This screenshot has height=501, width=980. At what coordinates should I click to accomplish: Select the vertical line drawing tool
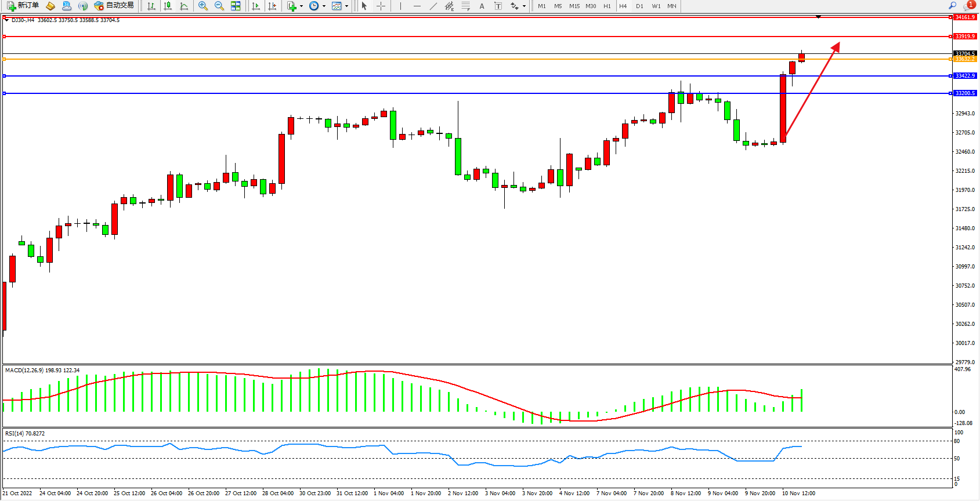pyautogui.click(x=400, y=6)
